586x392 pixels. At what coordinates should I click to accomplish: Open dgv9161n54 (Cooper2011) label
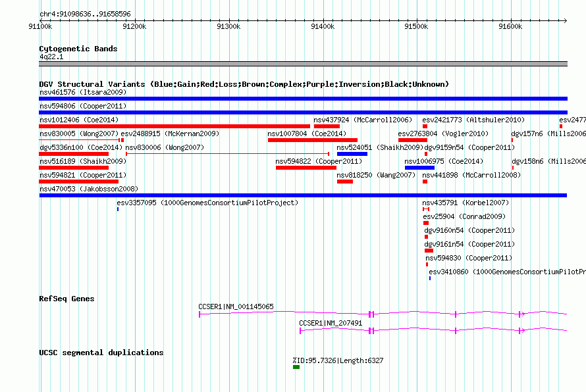coord(469,244)
